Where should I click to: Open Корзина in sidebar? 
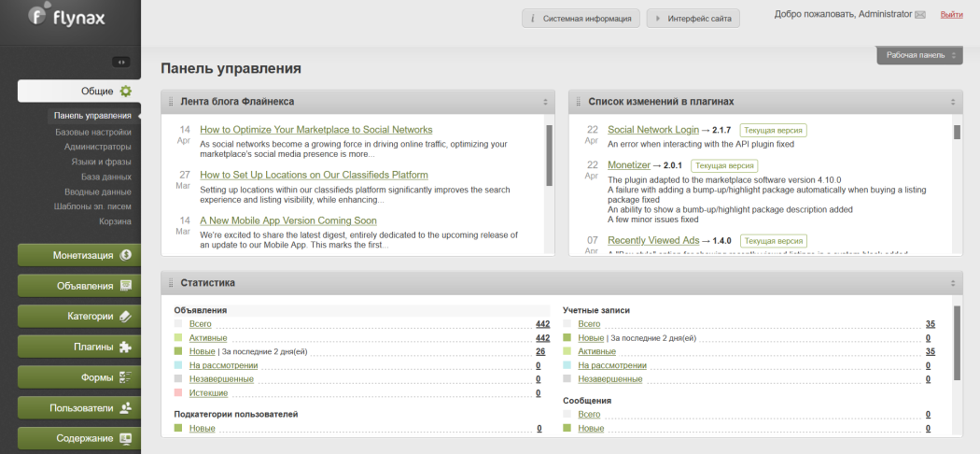pos(115,221)
